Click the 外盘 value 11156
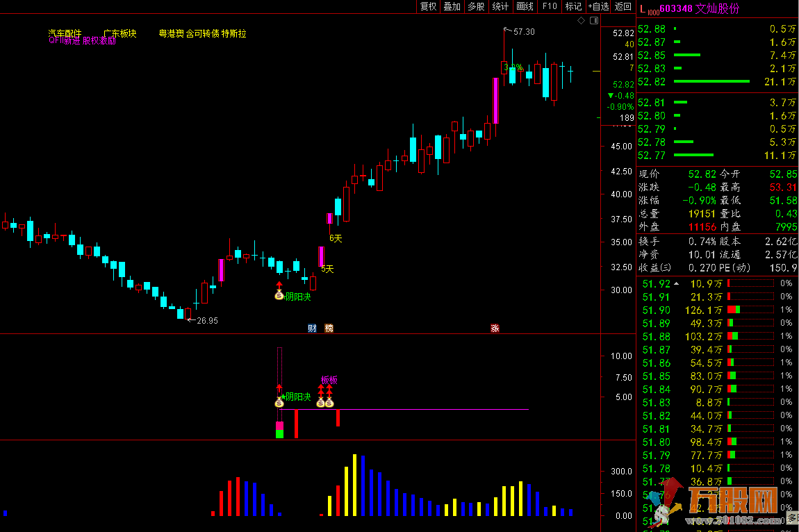Viewport: 799px width, 532px height. [x=702, y=227]
